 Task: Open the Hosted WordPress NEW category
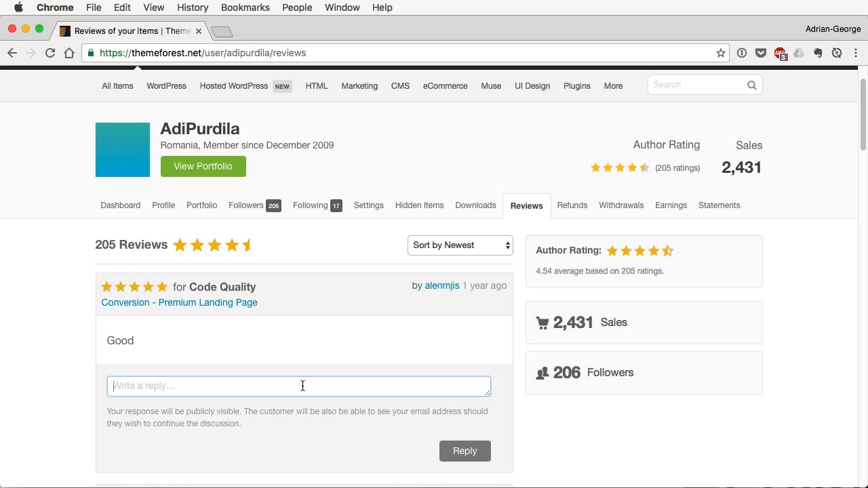[x=245, y=86]
